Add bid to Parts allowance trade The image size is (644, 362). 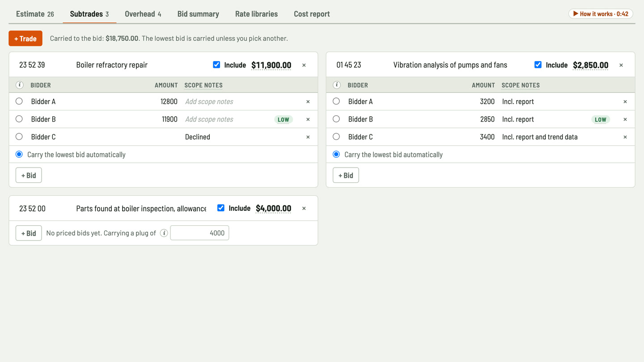click(x=29, y=233)
